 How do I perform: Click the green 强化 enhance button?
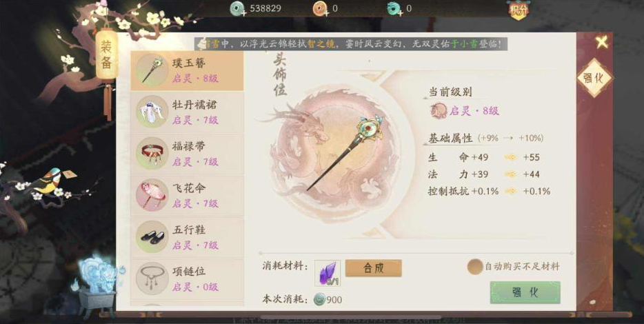pyautogui.click(x=525, y=292)
